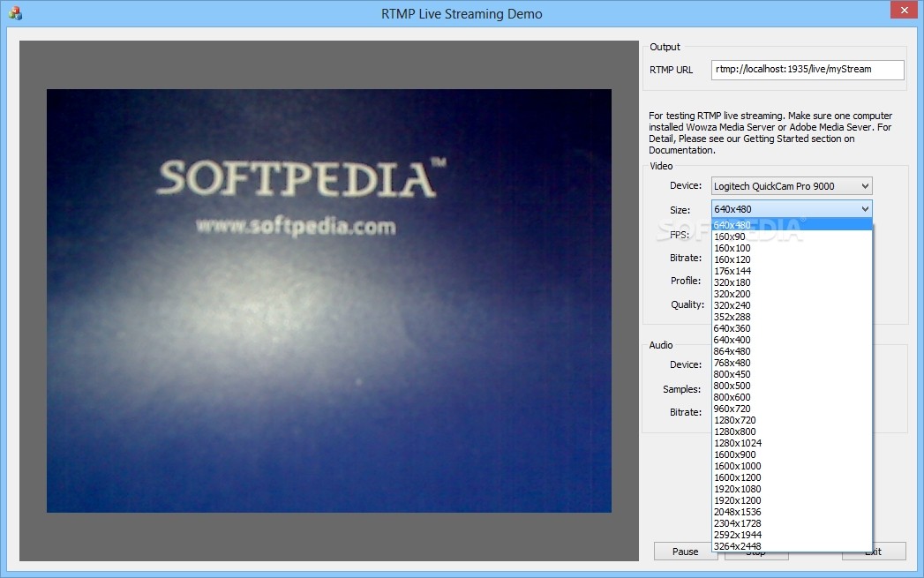Choose the 1920x1200 size
This screenshot has height=578, width=924.
(792, 501)
